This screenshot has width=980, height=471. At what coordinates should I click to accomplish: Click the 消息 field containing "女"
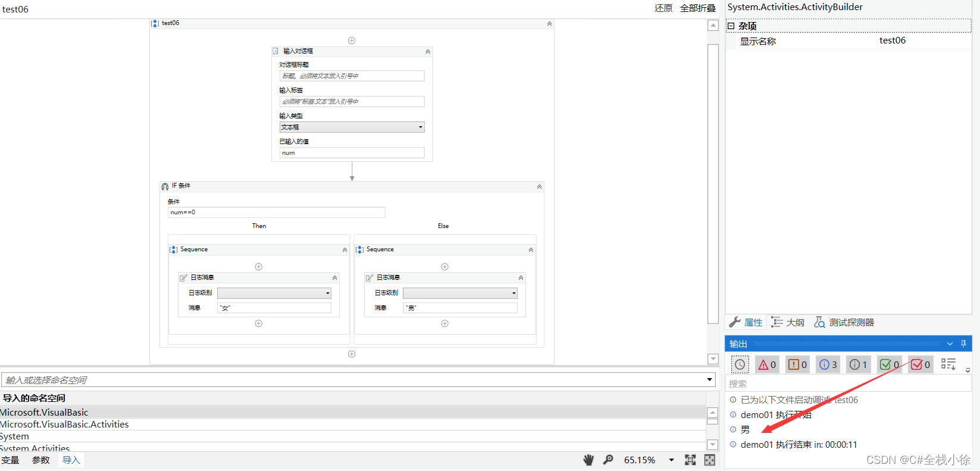(274, 308)
